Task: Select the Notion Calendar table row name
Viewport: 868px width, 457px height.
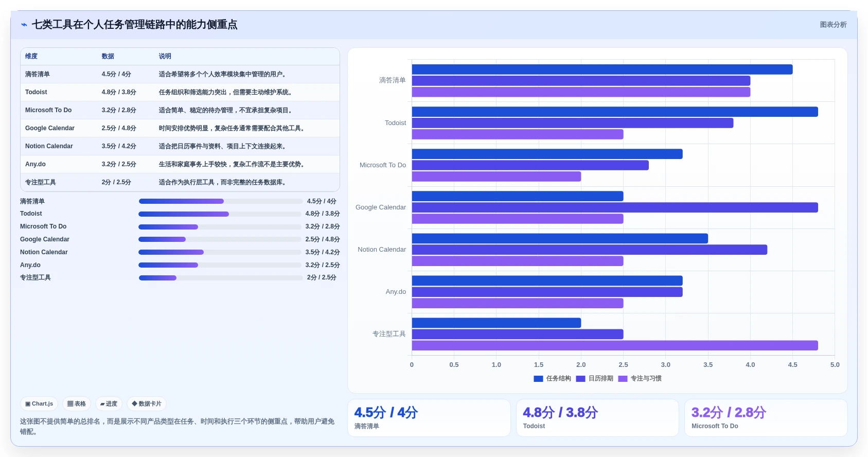Action: point(49,146)
